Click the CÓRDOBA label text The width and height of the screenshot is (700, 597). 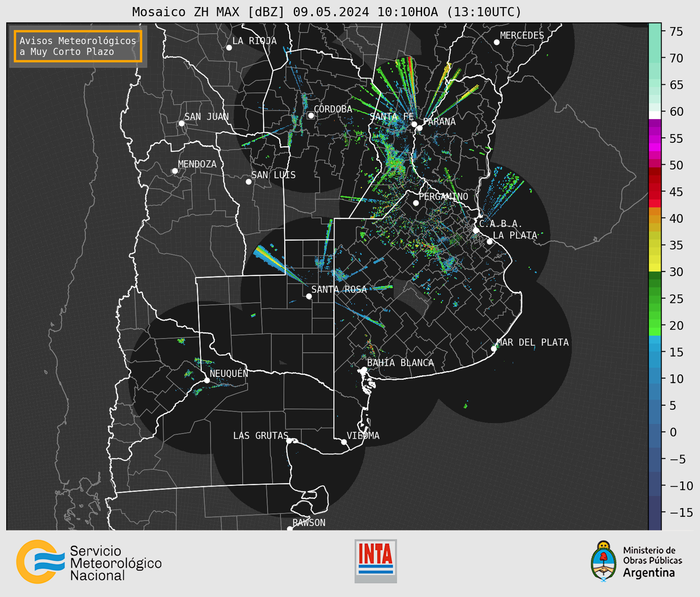click(x=333, y=109)
